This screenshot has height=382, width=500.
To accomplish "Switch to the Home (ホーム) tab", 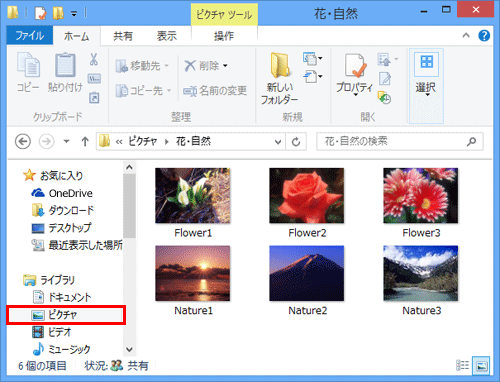I will click(77, 36).
